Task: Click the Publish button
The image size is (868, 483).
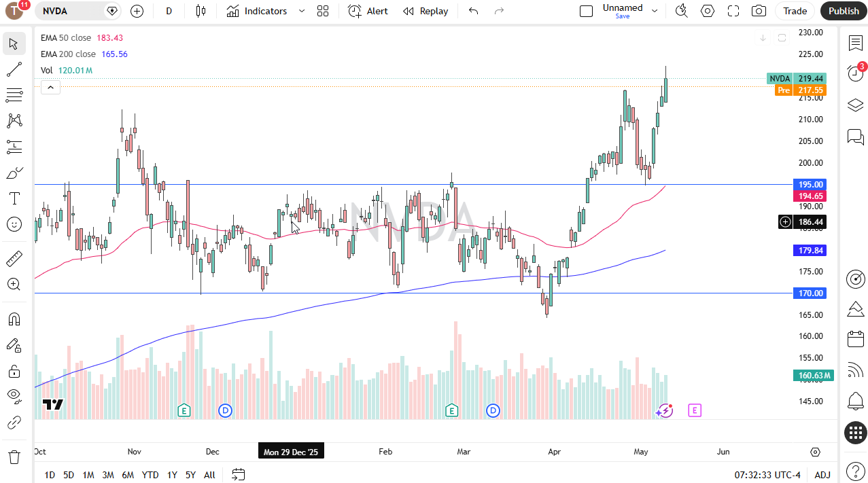Action: point(844,11)
